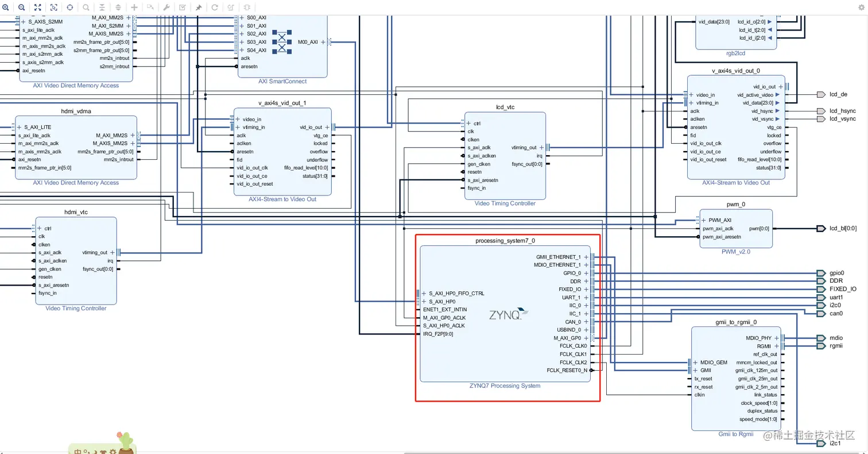Screen dimensions: 868x454
Task: Click the vid_active_video pin label
Action: [x=755, y=95]
